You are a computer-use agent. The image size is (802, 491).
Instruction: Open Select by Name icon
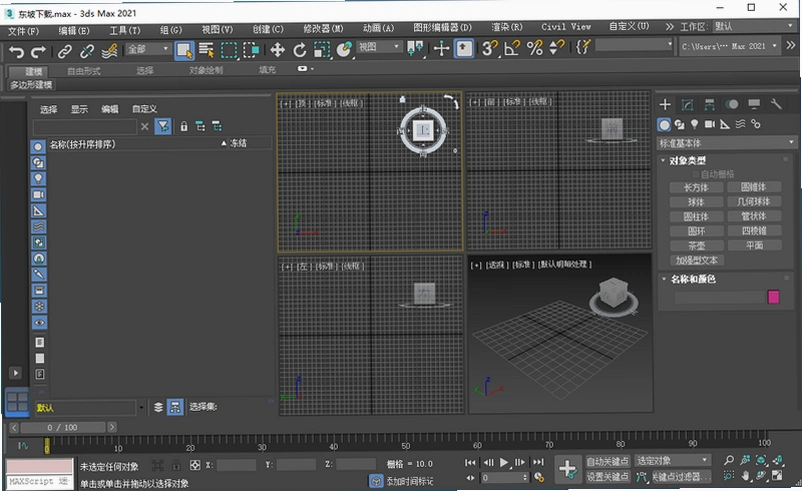coord(206,50)
